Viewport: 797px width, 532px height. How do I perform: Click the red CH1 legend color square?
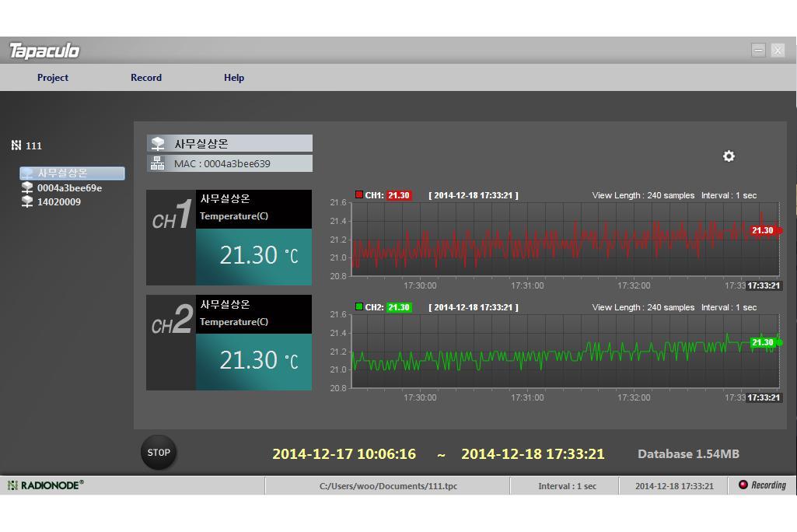point(359,194)
